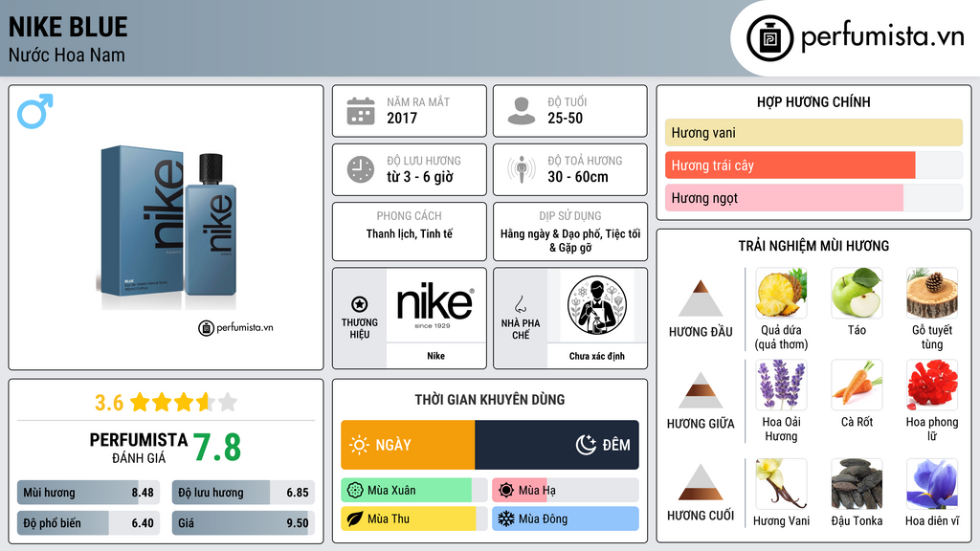Click the Giá 9.50 score bar
The image size is (980, 551).
click(x=243, y=523)
